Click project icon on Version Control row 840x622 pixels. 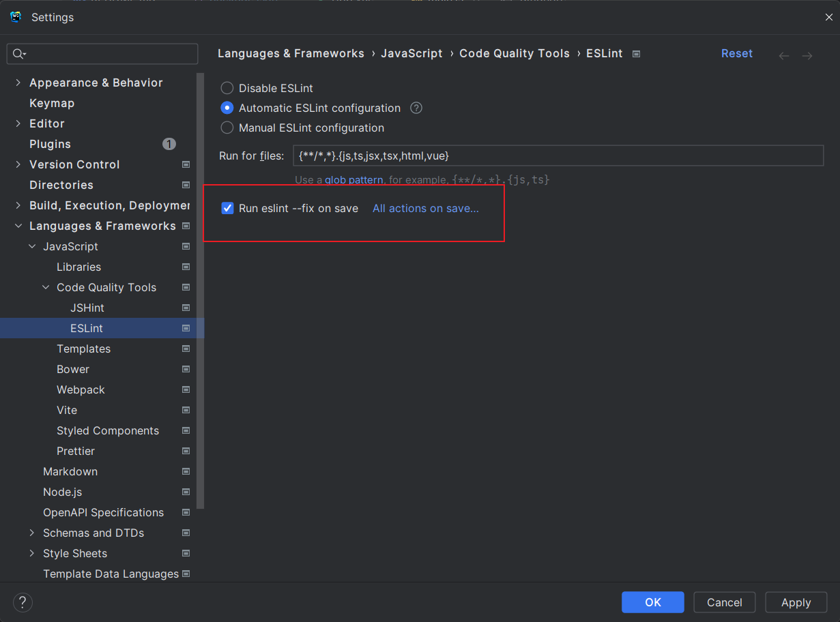[186, 164]
